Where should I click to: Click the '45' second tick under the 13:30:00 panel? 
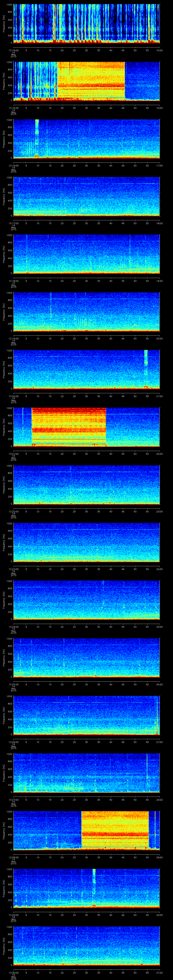pos(123,972)
